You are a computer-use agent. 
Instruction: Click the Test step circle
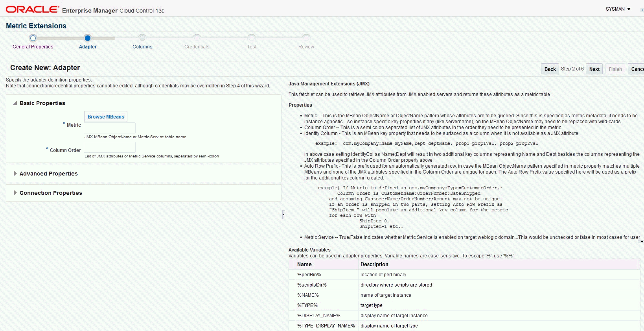(252, 38)
